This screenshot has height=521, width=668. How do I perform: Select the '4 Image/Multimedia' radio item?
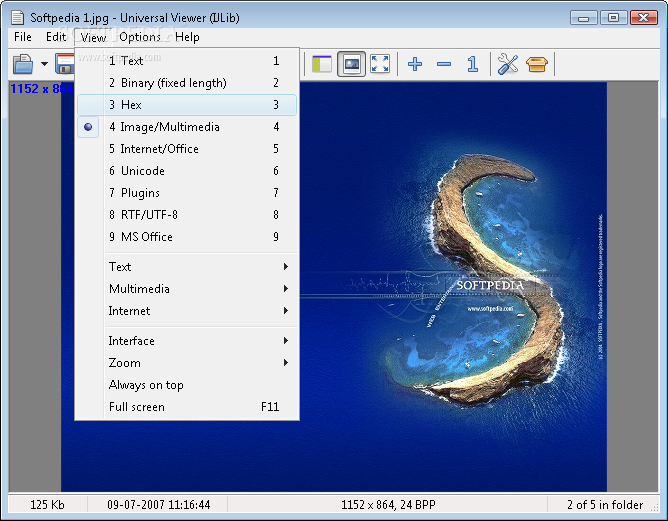(187, 127)
